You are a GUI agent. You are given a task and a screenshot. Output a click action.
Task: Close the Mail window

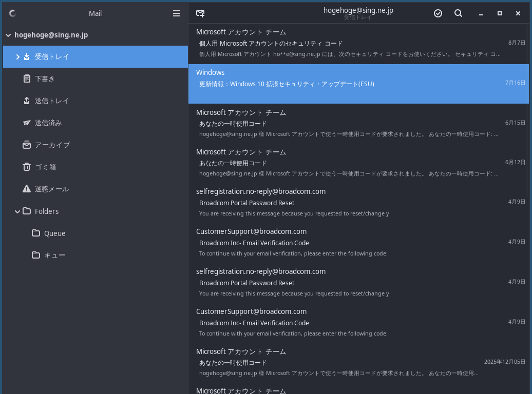tap(518, 13)
